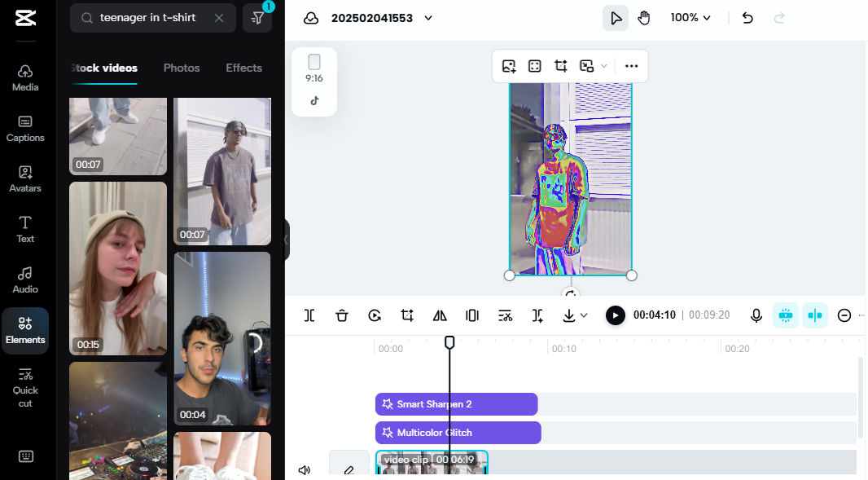Image resolution: width=868 pixels, height=480 pixels.
Task: Select the Elements panel
Action: coord(25,330)
